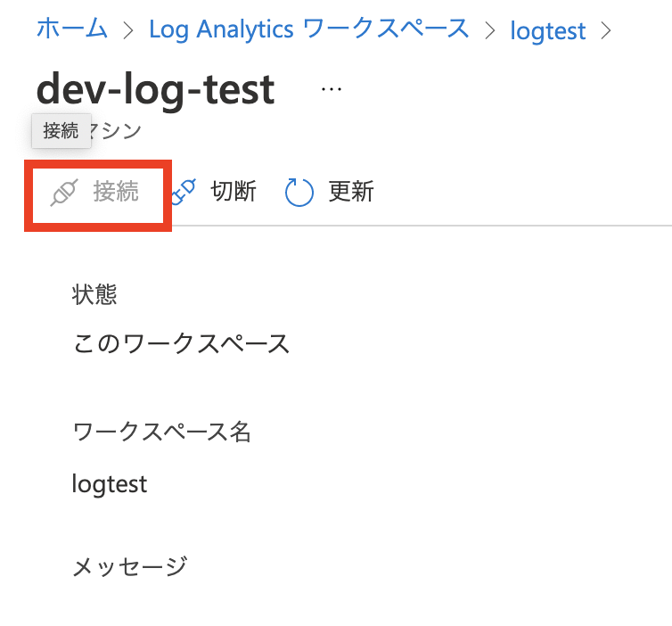Select the 状態 label
Image resolution: width=672 pixels, height=626 pixels.
click(94, 294)
